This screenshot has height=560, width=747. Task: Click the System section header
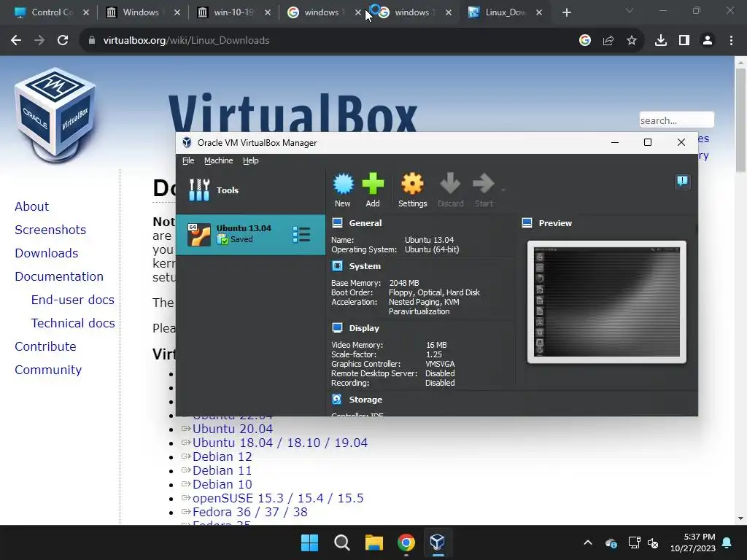point(365,266)
